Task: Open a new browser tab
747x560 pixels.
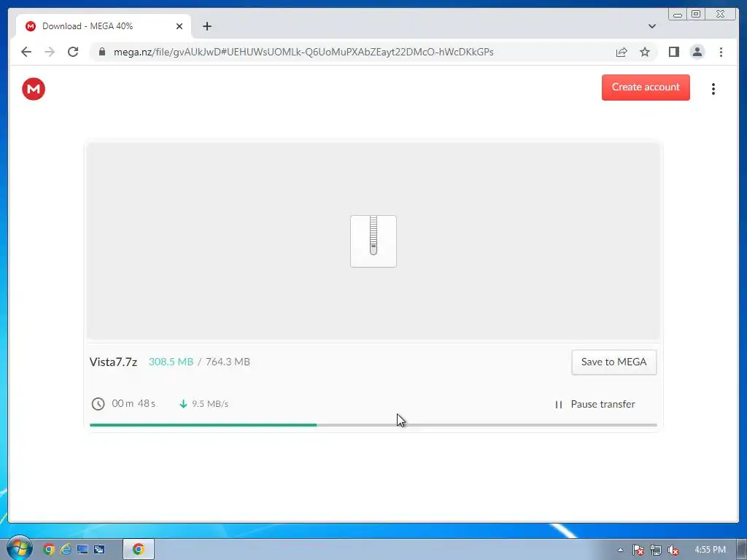Action: coord(206,26)
